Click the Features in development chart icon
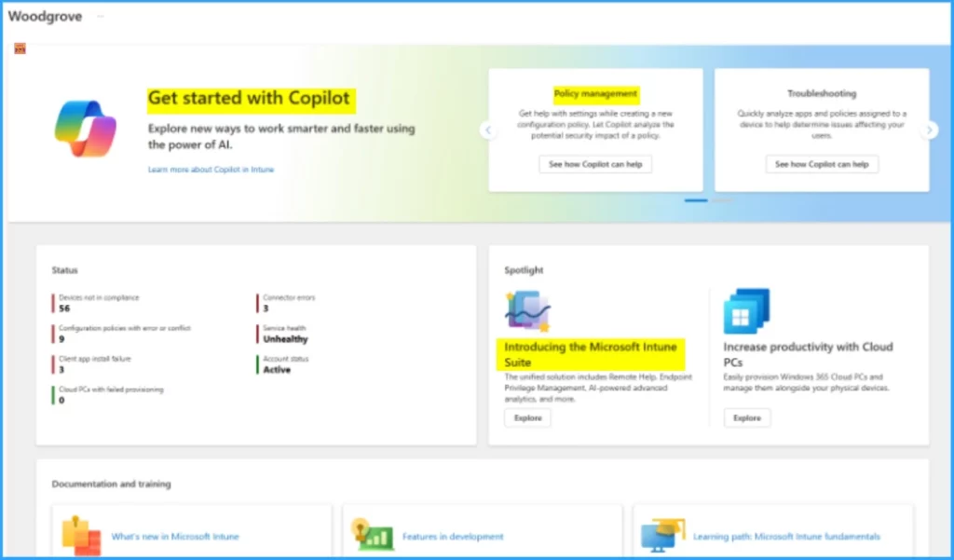Viewport: 954px width, 560px height. click(x=372, y=535)
